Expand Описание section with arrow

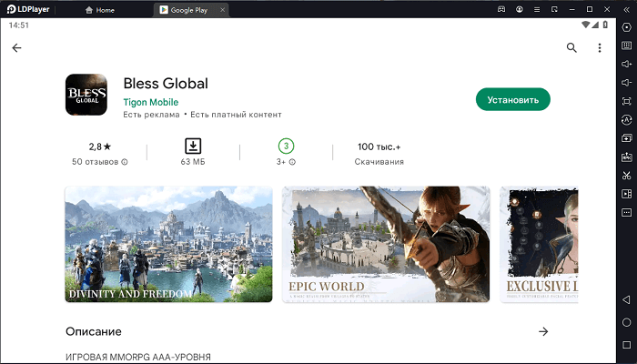(543, 332)
